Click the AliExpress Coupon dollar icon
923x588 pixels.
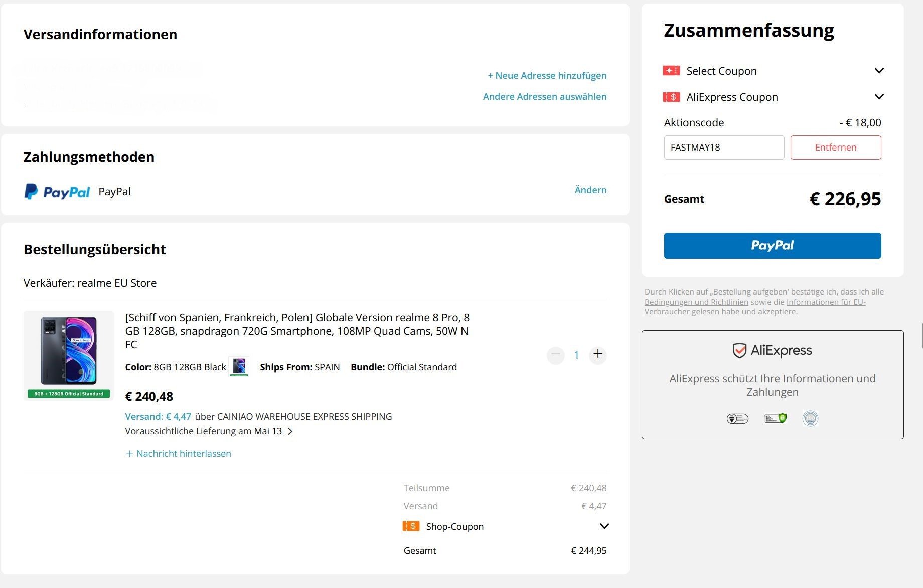[671, 97]
